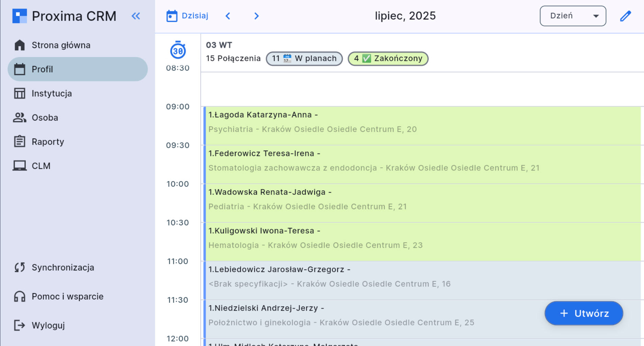This screenshot has width=644, height=346.
Task: Click the Raporty clipboard icon
Action: coord(20,142)
